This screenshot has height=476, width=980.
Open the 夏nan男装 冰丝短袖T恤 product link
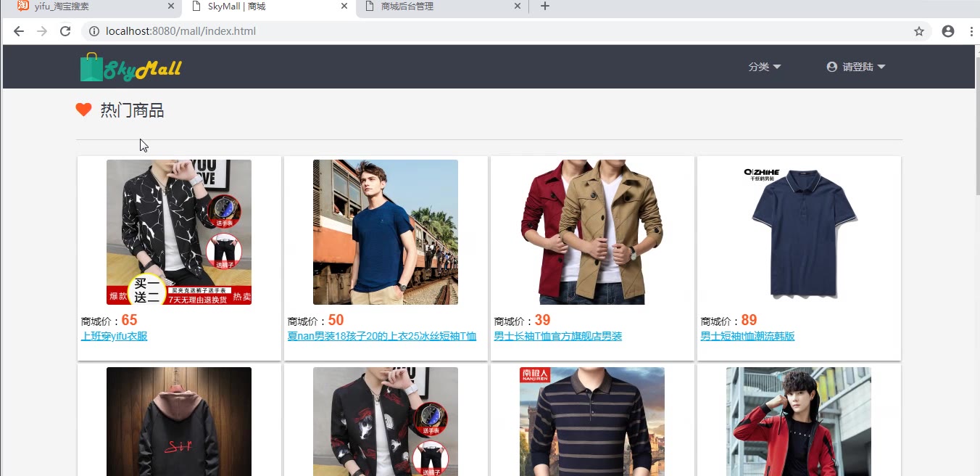[382, 337]
